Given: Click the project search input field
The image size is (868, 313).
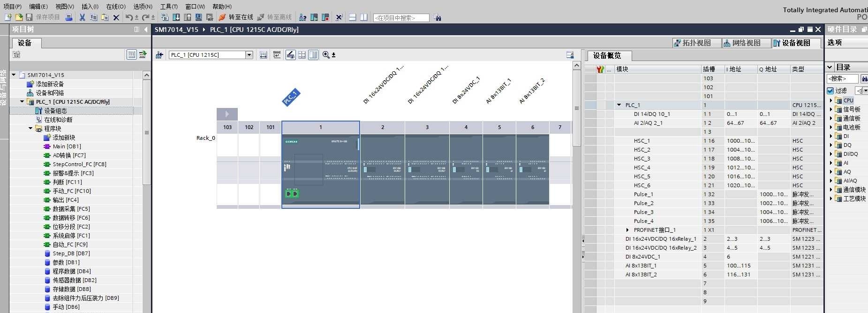Looking at the screenshot, I should 401,18.
